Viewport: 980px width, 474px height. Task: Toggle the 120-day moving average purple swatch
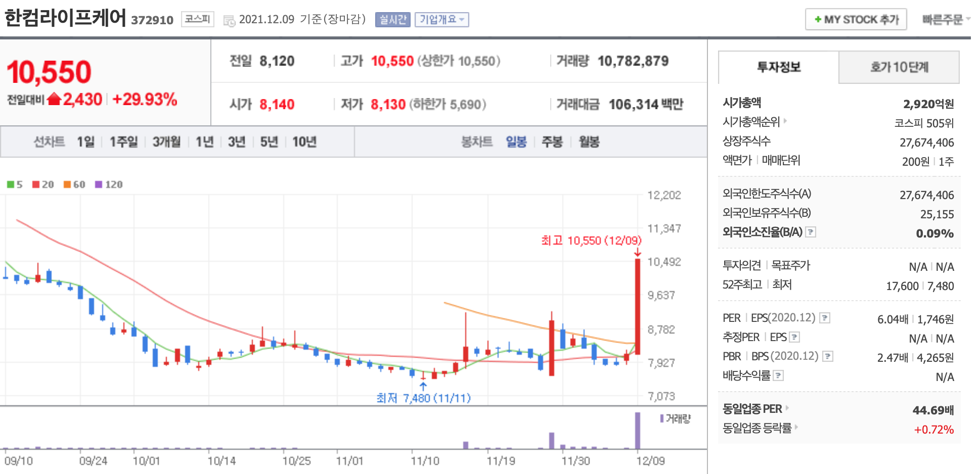pos(99,184)
